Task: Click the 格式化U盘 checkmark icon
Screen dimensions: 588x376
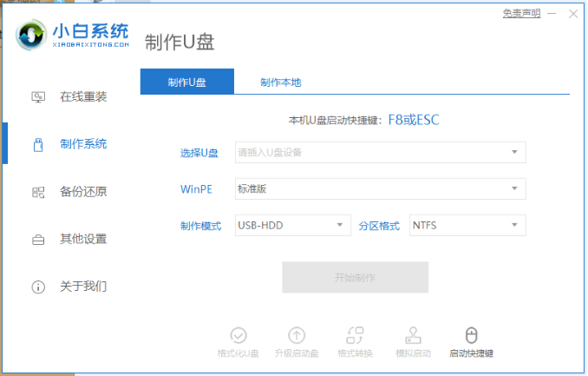Action: pyautogui.click(x=238, y=335)
